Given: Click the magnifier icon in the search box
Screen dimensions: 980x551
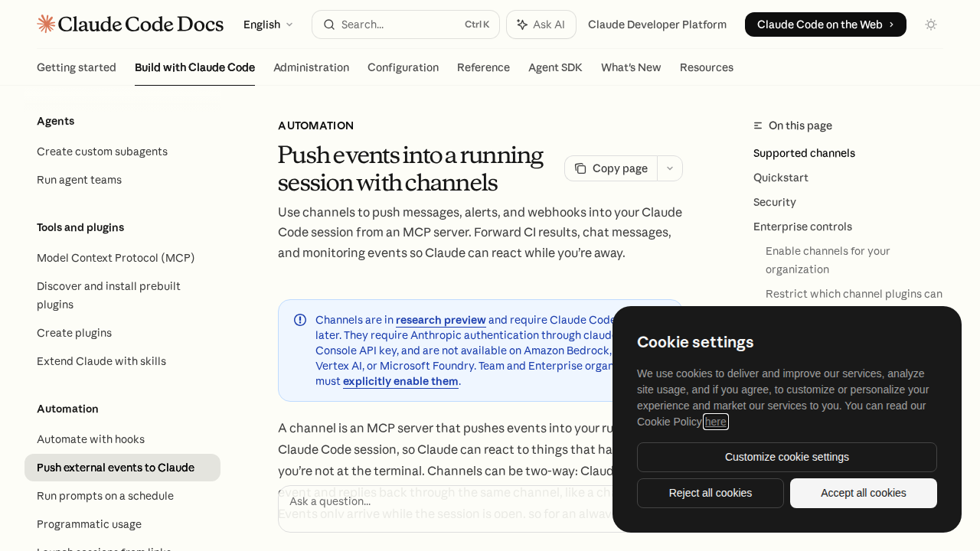Looking at the screenshot, I should click(x=329, y=24).
